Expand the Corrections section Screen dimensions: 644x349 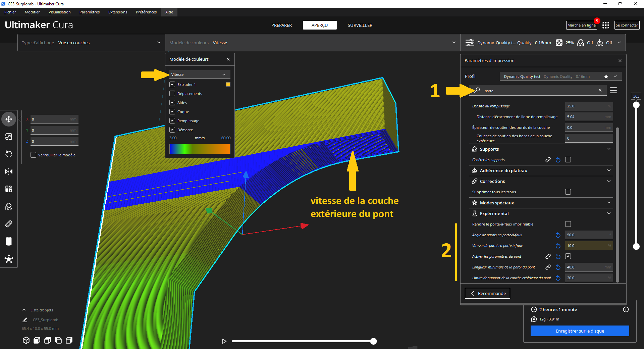(x=541, y=181)
